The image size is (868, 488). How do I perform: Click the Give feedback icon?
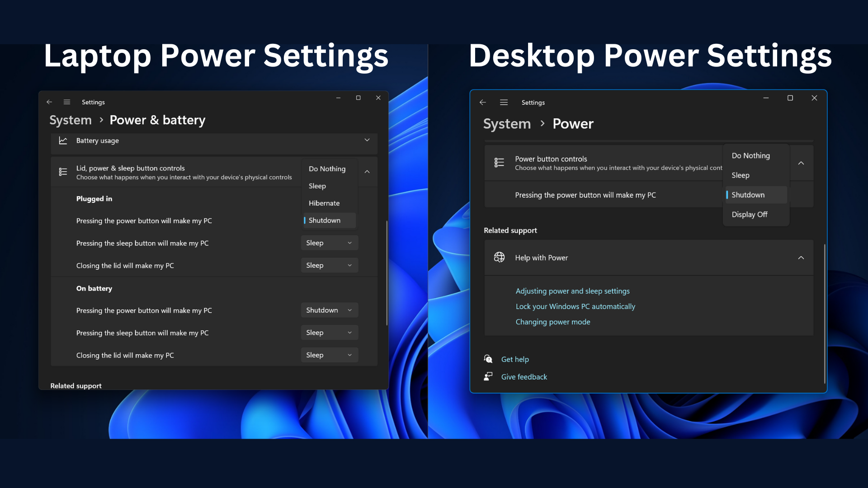(x=488, y=375)
